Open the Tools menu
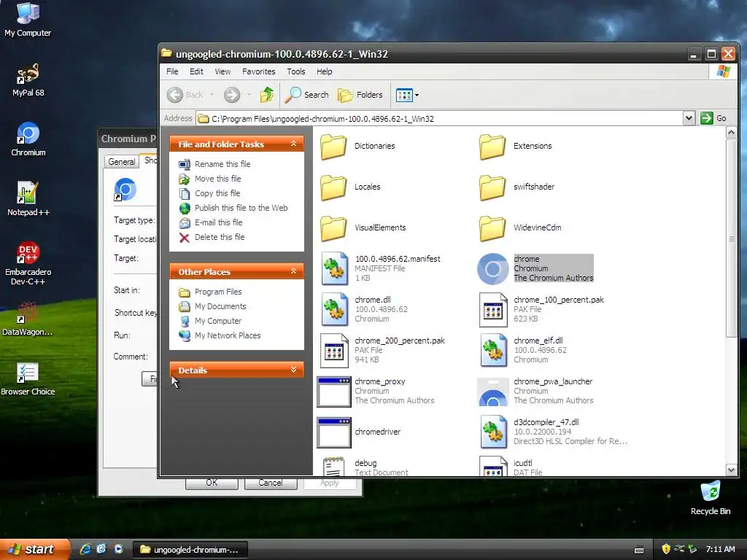This screenshot has height=560, width=747. (296, 71)
